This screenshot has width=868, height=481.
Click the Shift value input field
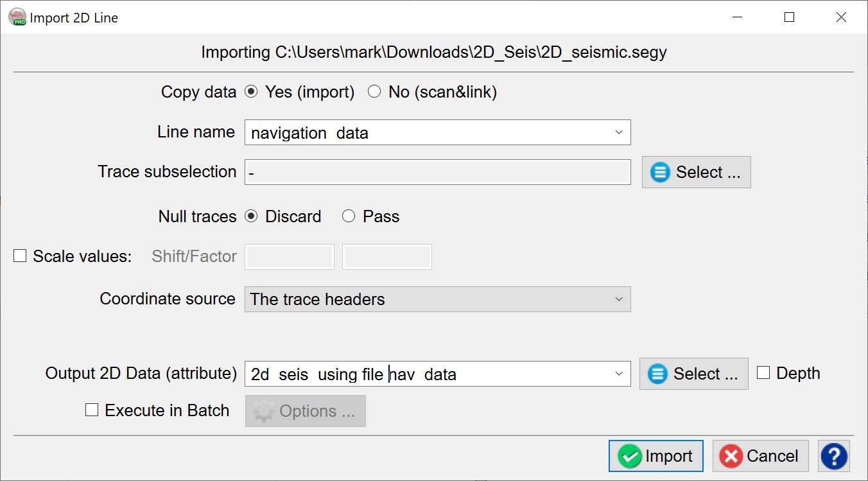tap(290, 257)
